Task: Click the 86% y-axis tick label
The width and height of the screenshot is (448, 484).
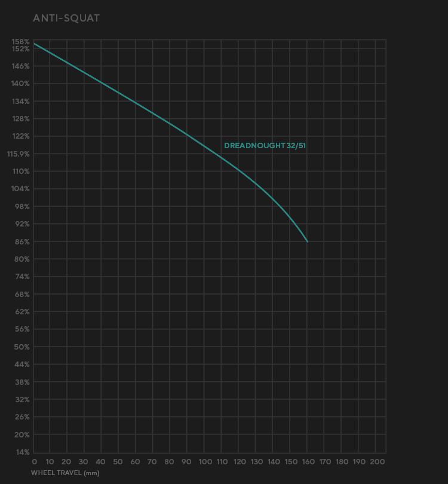Action: [x=22, y=241]
